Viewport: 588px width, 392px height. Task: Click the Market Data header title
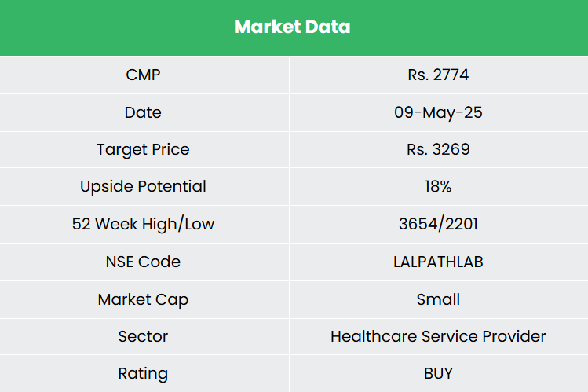coord(292,27)
